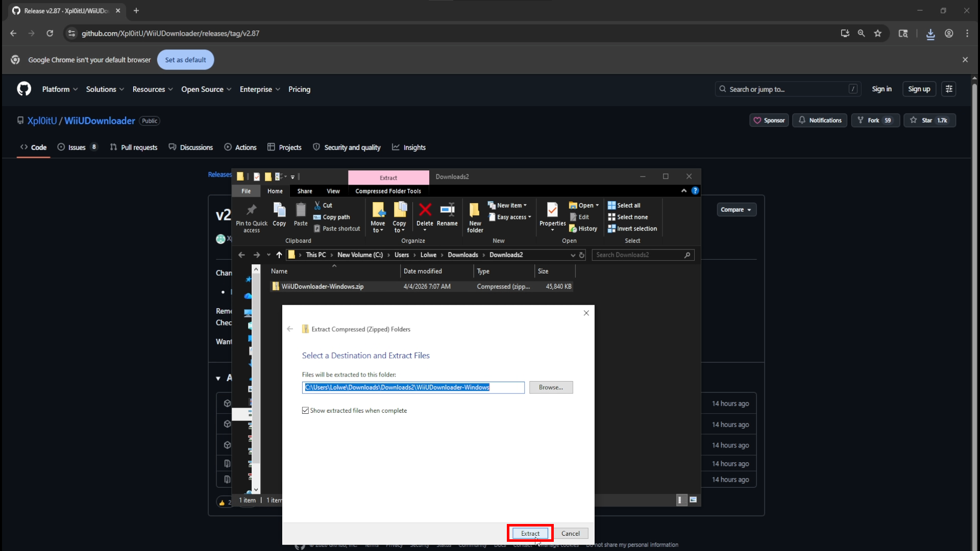
Task: Click the Properties icon in ribbon
Action: click(x=552, y=210)
